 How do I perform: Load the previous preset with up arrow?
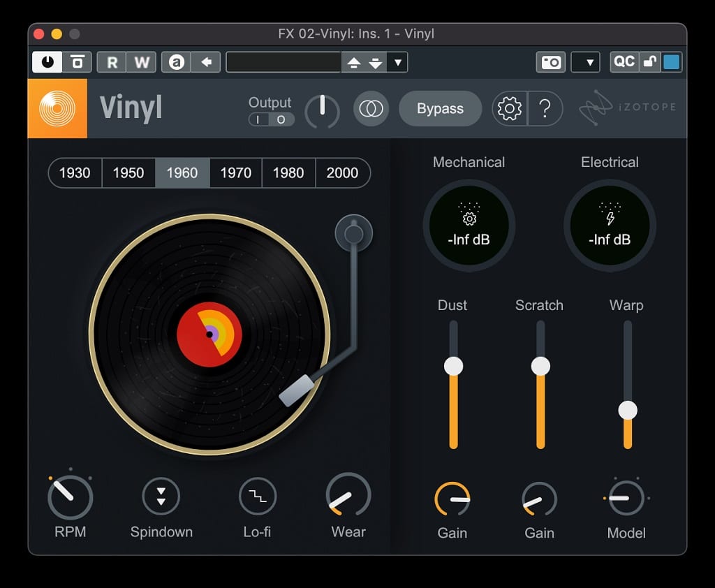coord(354,62)
